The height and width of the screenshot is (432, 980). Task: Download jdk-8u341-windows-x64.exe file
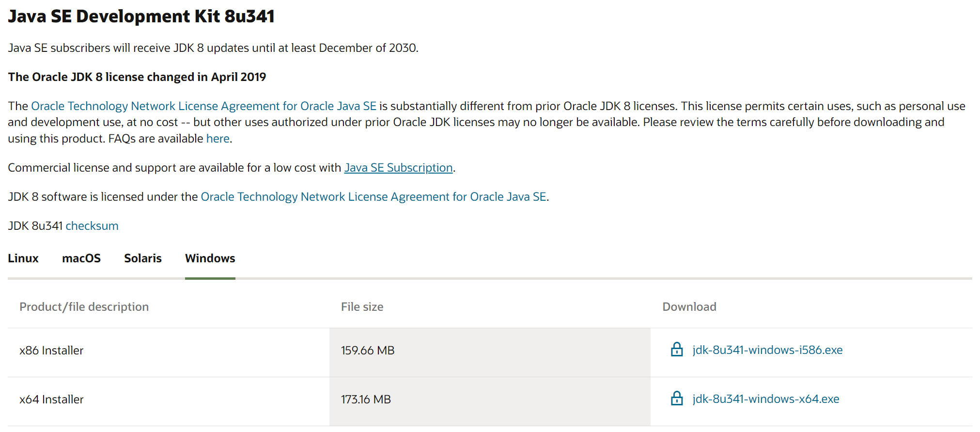click(765, 399)
